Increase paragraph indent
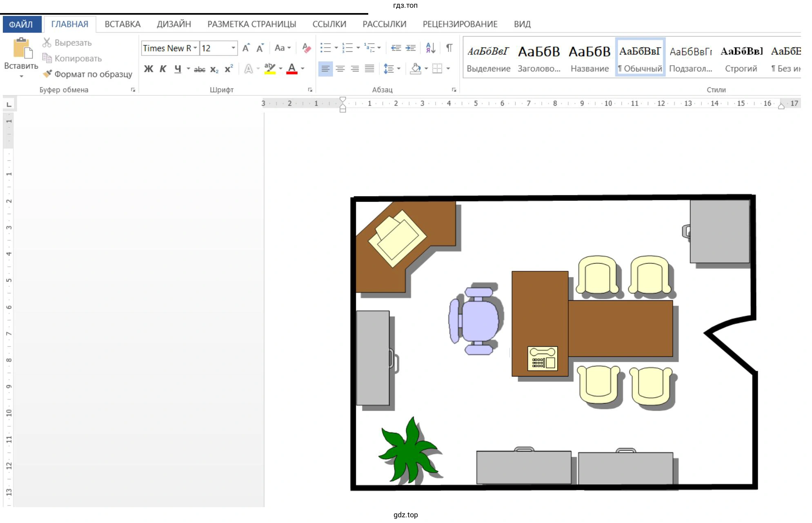The height and width of the screenshot is (523, 812). (411, 48)
